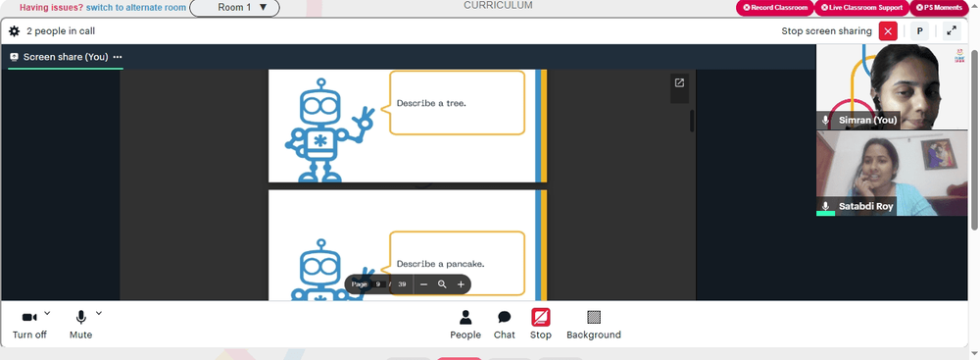Select Simran (You) video tile
This screenshot has width=980, height=360.
click(892, 87)
